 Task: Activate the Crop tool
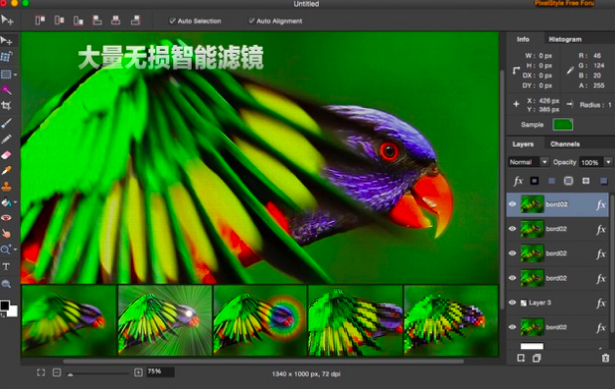coord(6,105)
